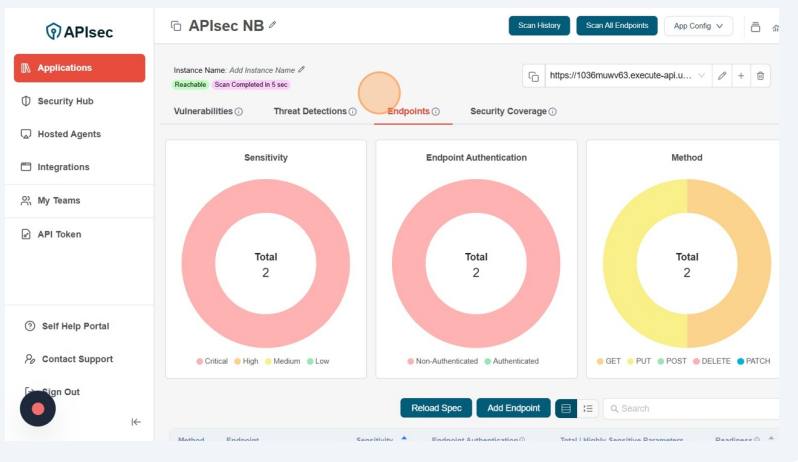Click the pencil icon beside instance URL
The image size is (798, 462).
(x=721, y=76)
